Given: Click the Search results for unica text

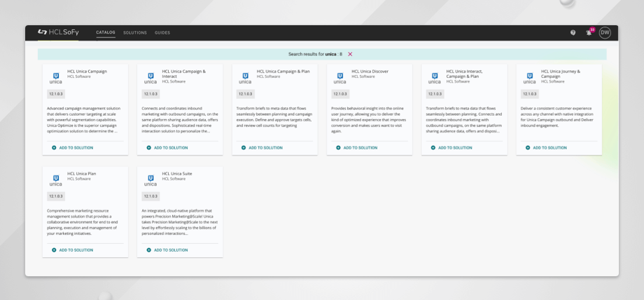Looking at the screenshot, I should (315, 54).
